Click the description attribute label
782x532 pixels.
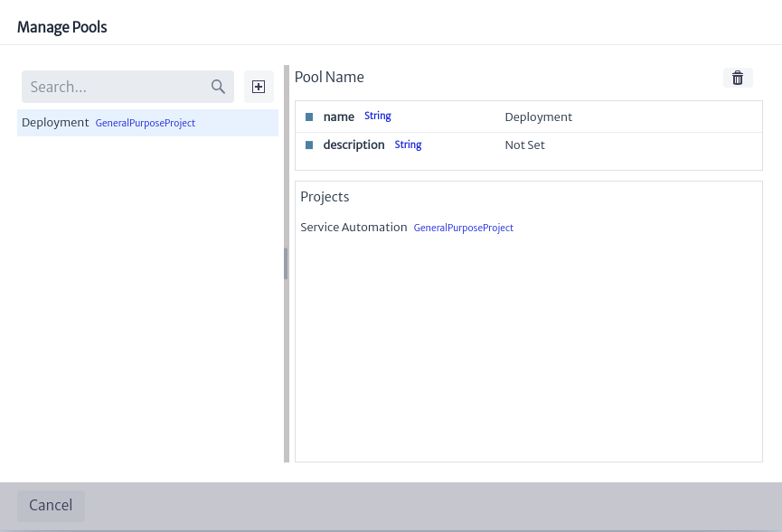(x=353, y=145)
